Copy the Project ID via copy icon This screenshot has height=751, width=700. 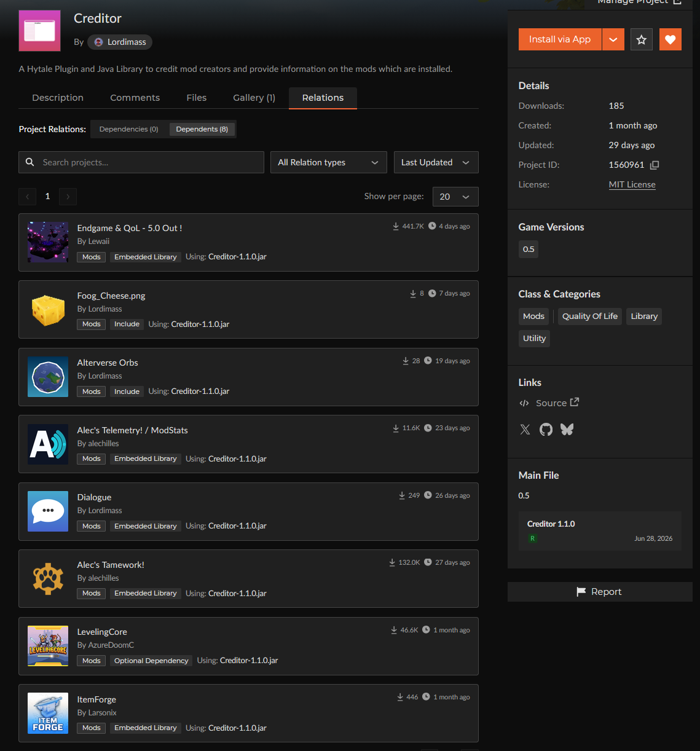655,165
